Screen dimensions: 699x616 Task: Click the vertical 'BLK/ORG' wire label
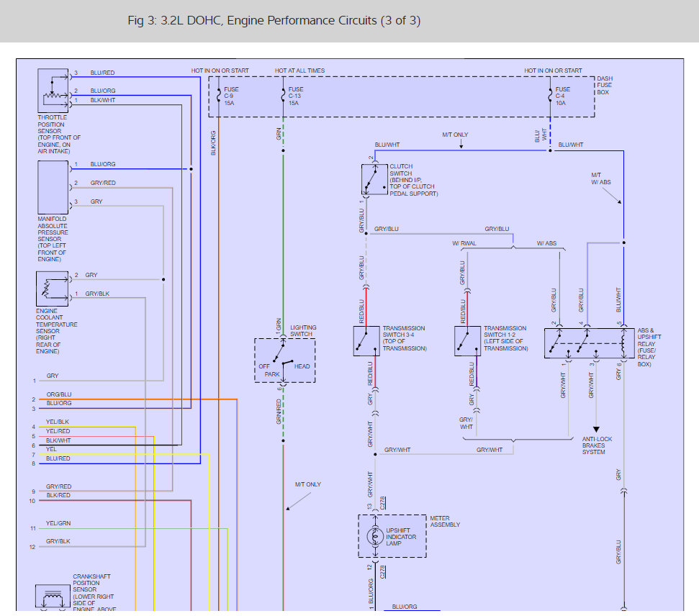tap(213, 143)
